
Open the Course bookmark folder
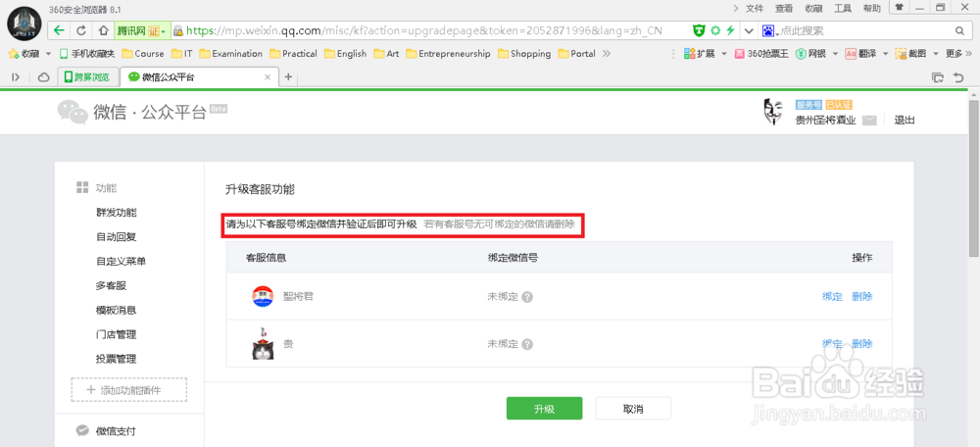tap(143, 54)
